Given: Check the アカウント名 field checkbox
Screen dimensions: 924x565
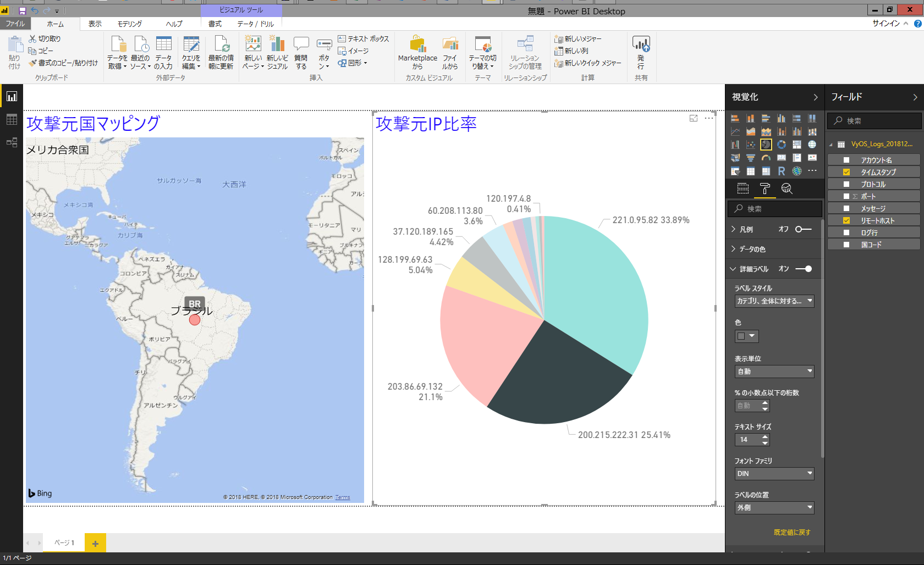Looking at the screenshot, I should point(846,160).
